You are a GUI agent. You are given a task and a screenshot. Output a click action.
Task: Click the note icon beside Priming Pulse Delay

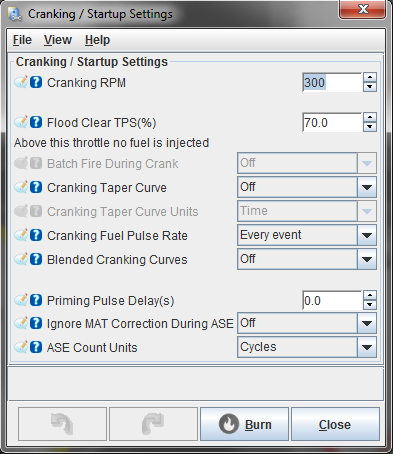tap(21, 300)
